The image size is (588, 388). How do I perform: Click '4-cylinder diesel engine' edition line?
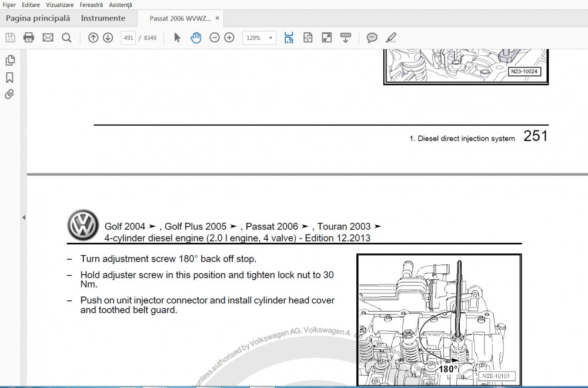238,238
